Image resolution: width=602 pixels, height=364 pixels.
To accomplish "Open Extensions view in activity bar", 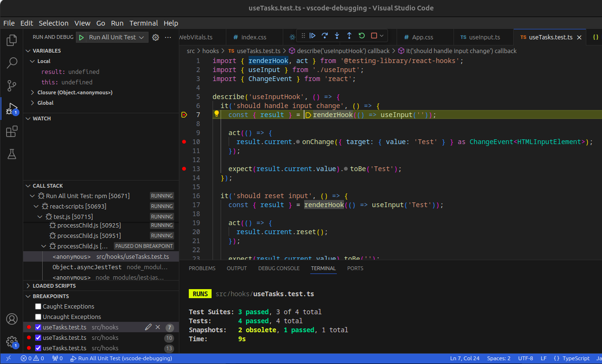I will click(x=12, y=131).
